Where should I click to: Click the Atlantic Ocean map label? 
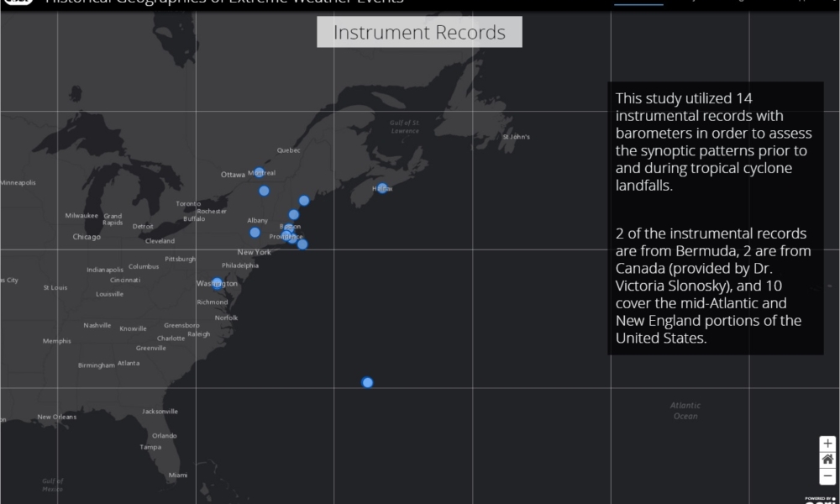(x=685, y=411)
